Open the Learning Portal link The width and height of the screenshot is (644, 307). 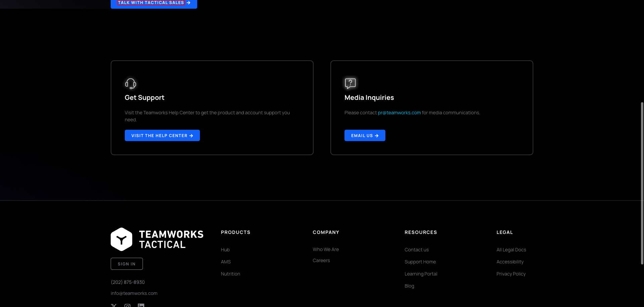pyautogui.click(x=421, y=274)
